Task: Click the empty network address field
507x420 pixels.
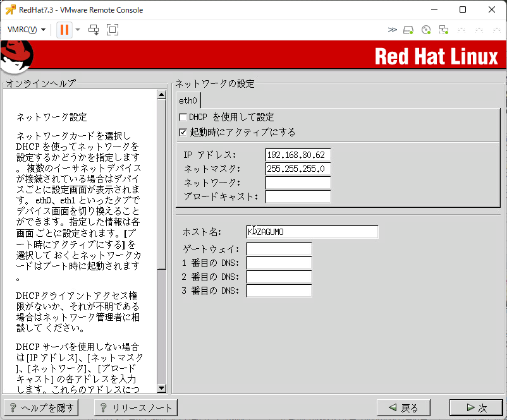Action: [x=298, y=183]
